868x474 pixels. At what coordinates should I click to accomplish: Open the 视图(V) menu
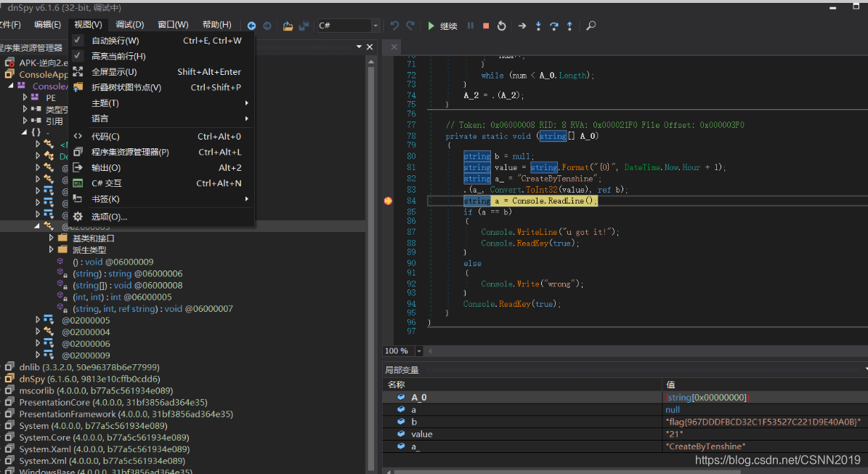pos(88,25)
